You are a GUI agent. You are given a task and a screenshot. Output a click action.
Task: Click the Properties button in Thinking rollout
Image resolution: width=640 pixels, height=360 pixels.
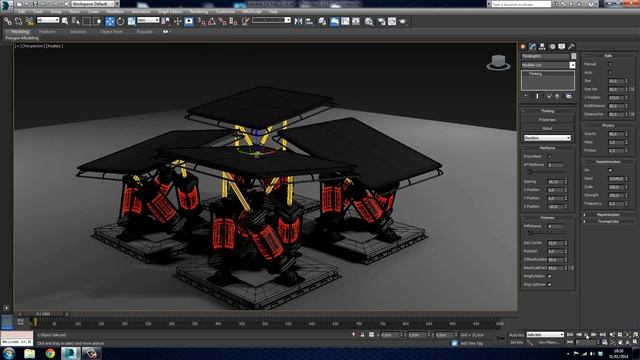(547, 120)
